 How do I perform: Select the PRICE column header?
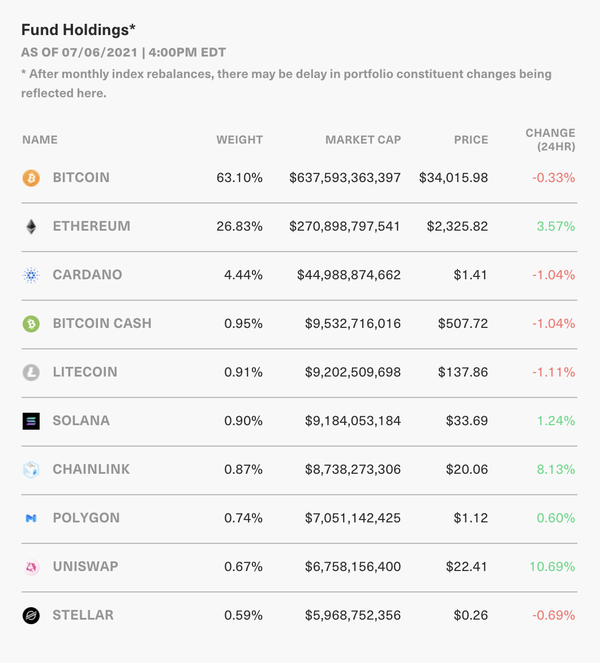click(471, 140)
